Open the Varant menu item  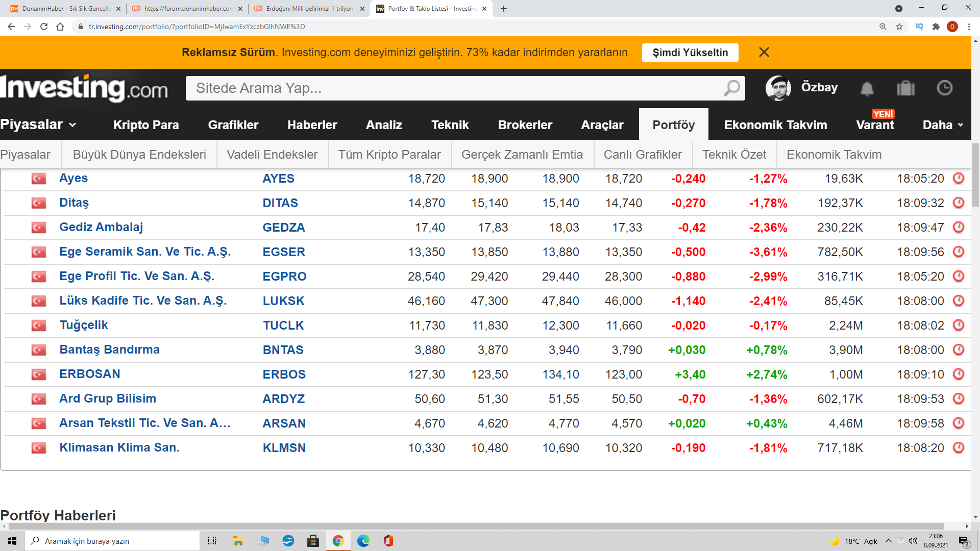(875, 125)
